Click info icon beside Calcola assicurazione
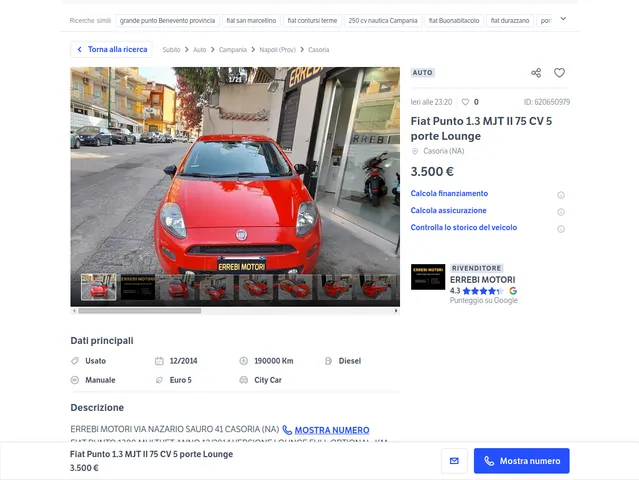639x480 pixels. (561, 212)
